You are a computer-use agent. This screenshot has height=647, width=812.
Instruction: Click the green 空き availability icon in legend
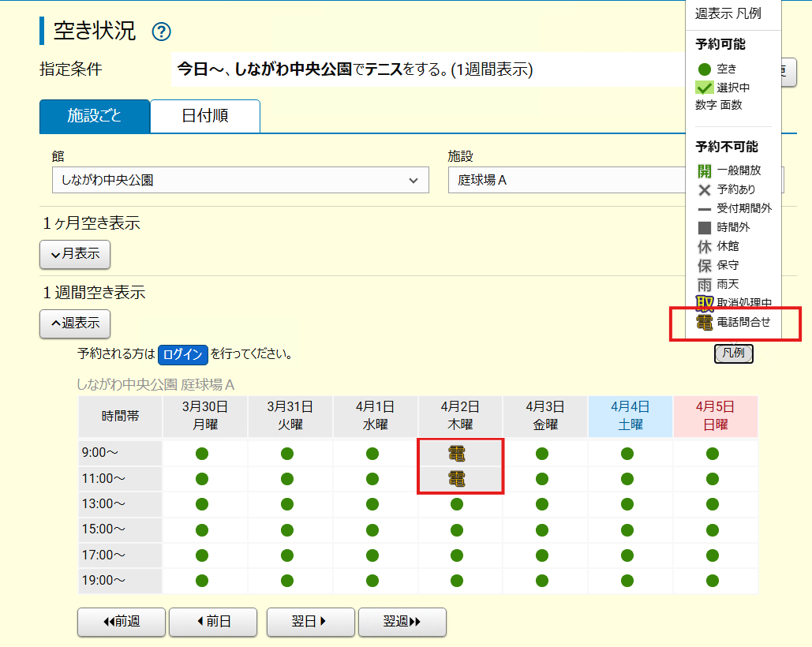706,69
